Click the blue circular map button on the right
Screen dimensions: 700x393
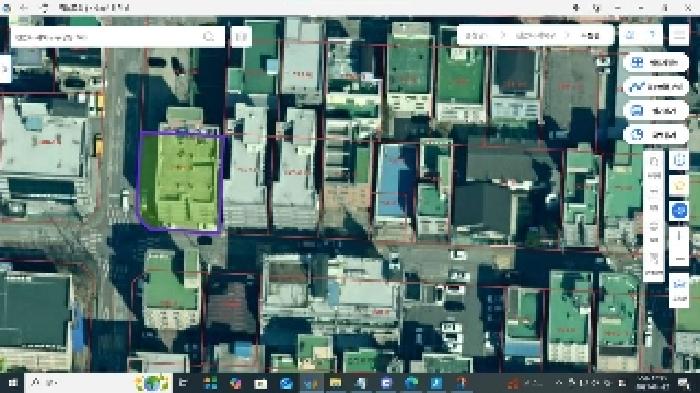[679, 210]
